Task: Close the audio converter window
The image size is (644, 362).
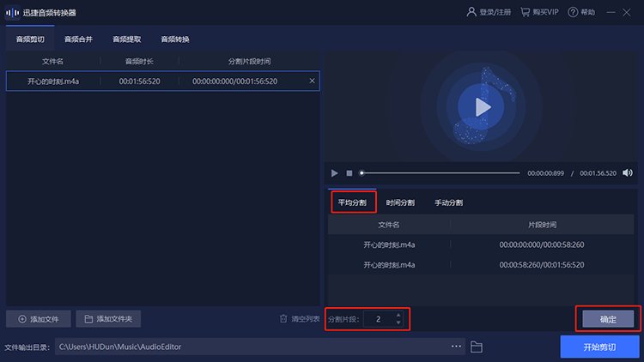Action: coord(626,12)
